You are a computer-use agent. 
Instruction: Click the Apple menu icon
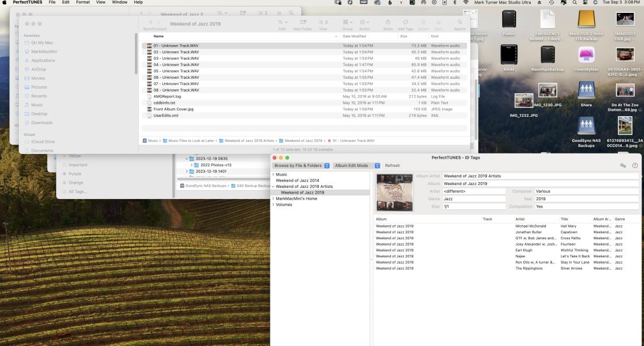(x=5, y=2)
